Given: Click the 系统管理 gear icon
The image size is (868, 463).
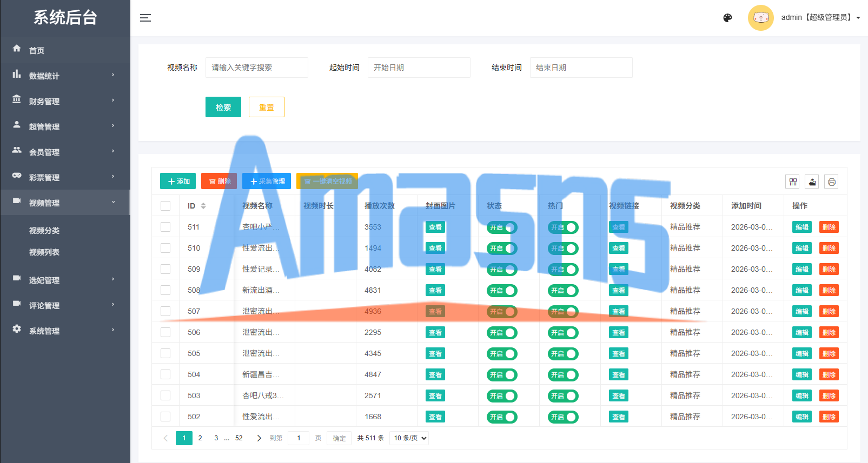Looking at the screenshot, I should coord(17,329).
